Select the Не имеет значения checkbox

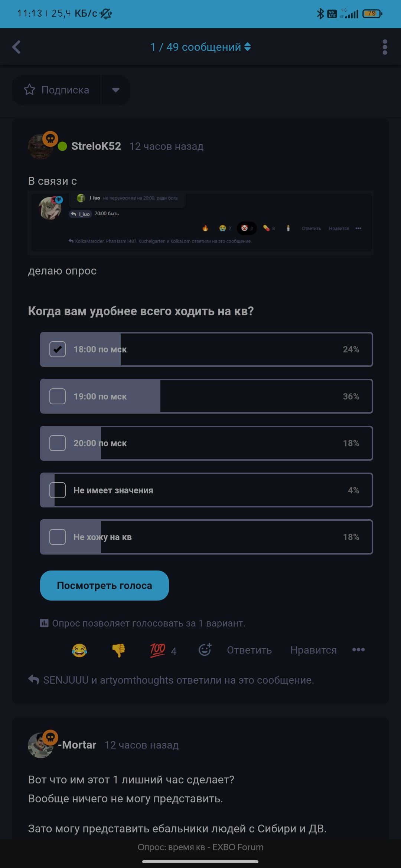[58, 490]
